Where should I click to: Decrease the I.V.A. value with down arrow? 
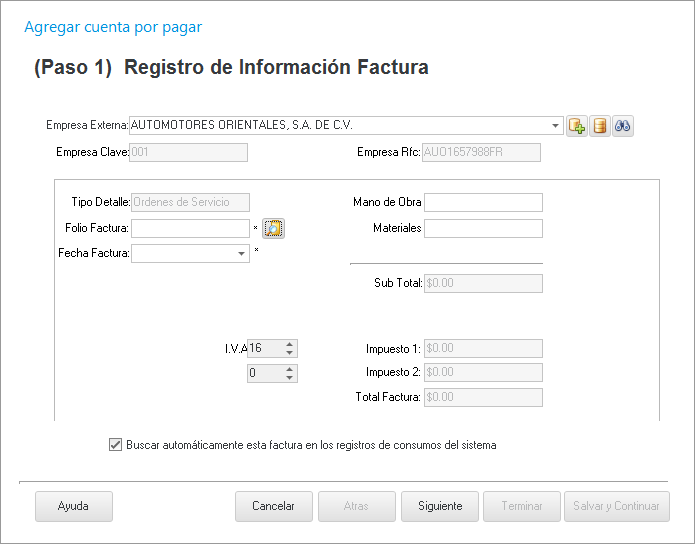tap(290, 353)
